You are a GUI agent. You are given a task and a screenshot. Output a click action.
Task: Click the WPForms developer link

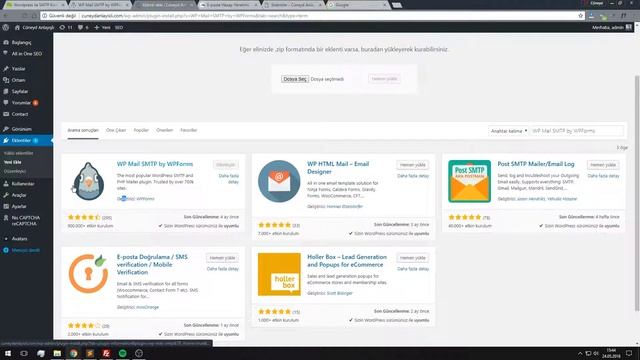[x=145, y=199]
